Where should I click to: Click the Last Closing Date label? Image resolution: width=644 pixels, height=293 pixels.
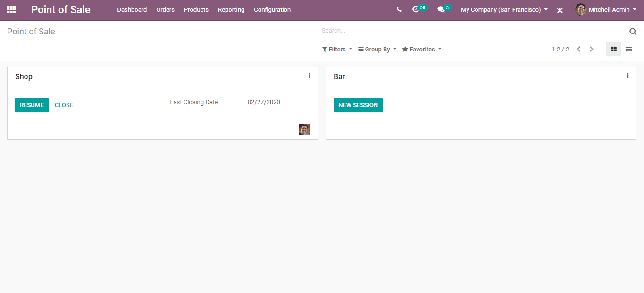click(194, 102)
